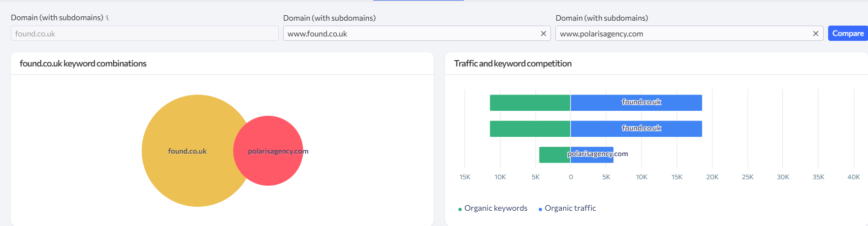Clear the www.polarisagency.com domain field

coord(815,33)
